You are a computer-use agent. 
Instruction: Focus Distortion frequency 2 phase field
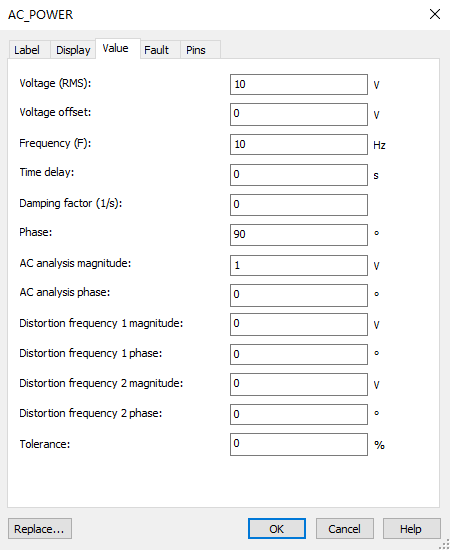click(x=299, y=414)
